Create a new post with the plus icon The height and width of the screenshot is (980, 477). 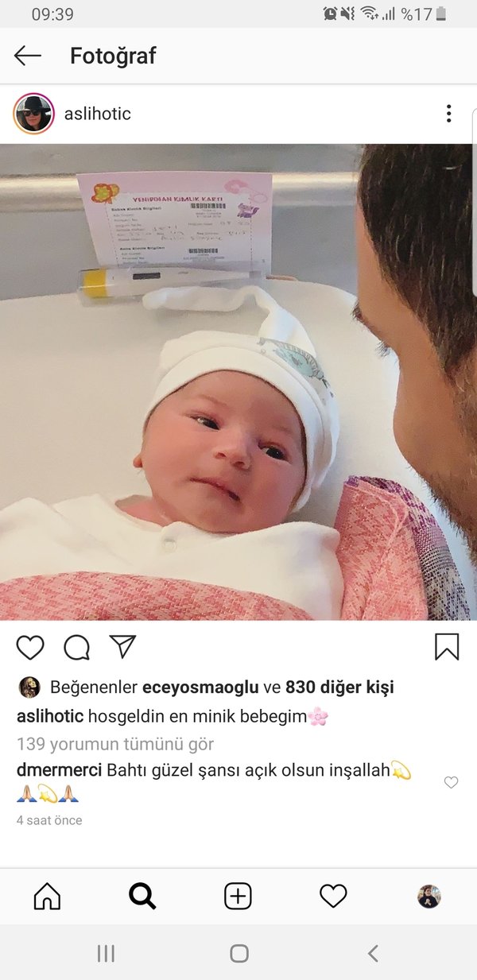click(x=238, y=897)
